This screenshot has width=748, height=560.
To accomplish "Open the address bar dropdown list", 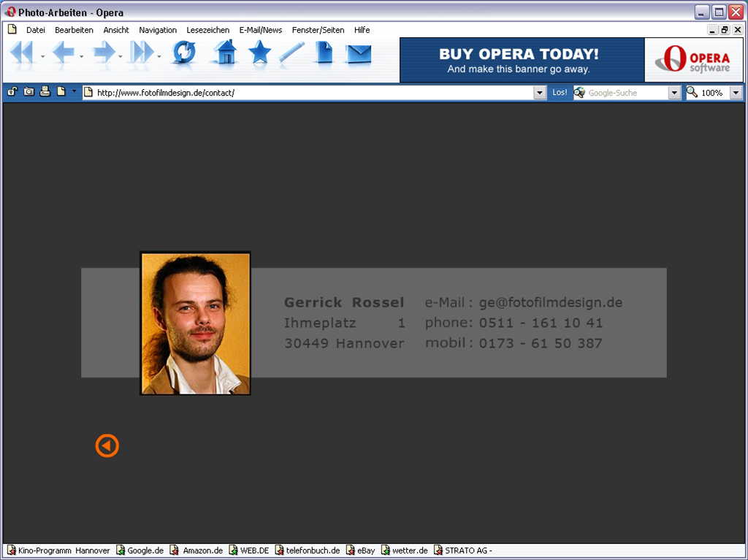I will 540,93.
